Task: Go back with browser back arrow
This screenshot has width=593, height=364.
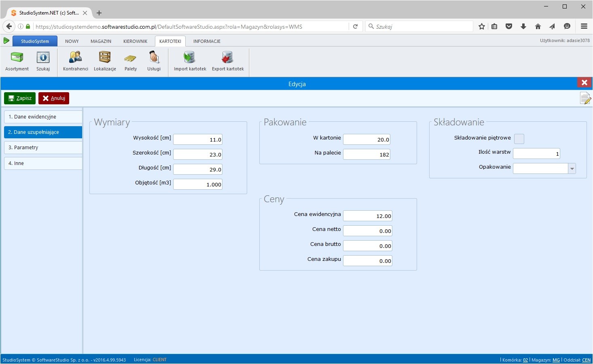Action: tap(9, 26)
